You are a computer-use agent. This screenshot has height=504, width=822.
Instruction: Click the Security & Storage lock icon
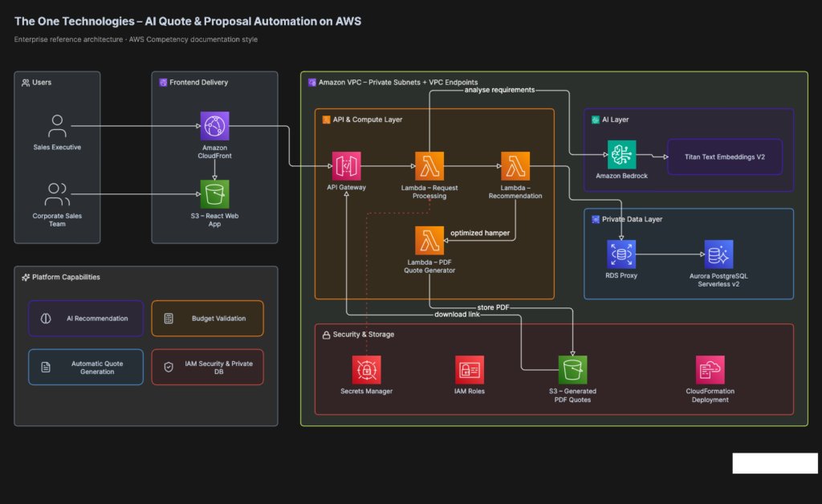[x=326, y=335]
